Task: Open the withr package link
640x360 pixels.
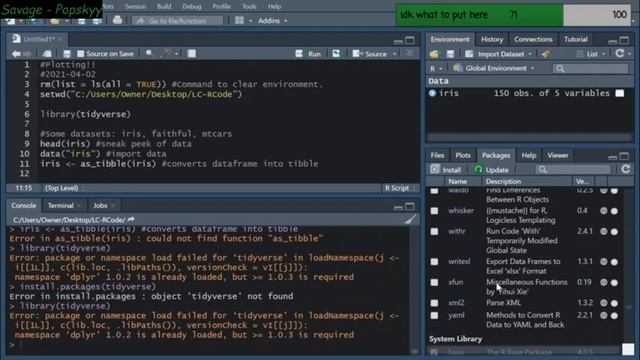Action: [457, 231]
